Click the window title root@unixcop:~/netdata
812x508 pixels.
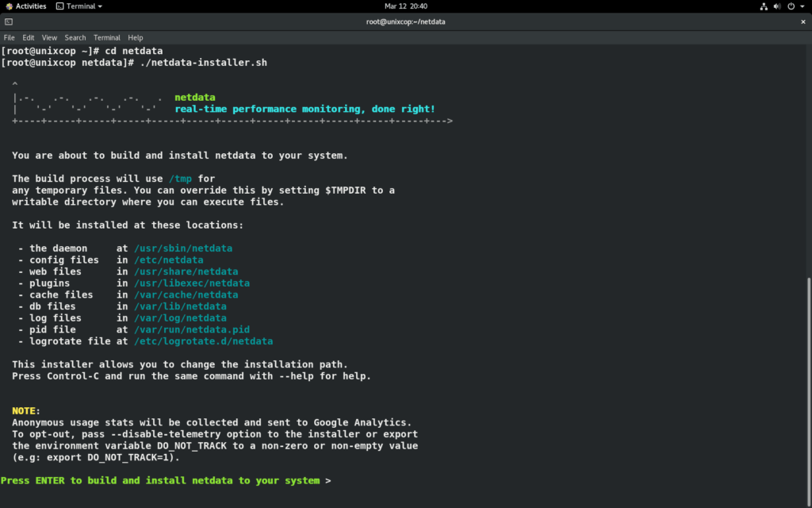pos(405,21)
